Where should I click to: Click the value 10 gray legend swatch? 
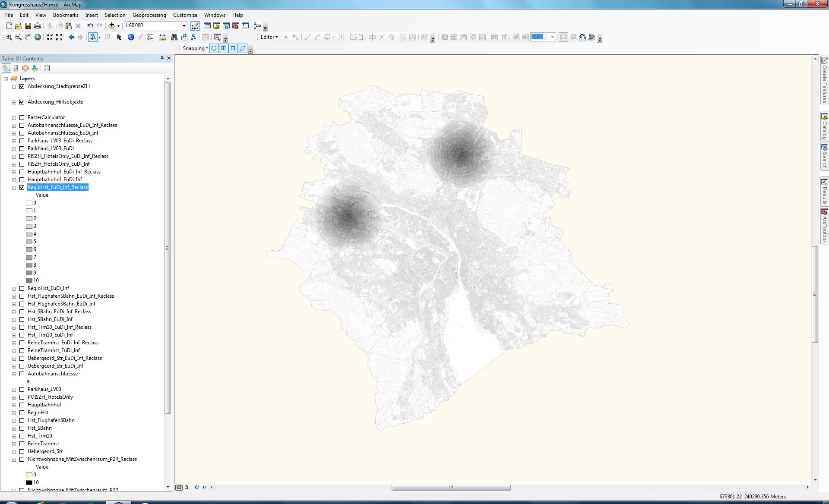29,280
